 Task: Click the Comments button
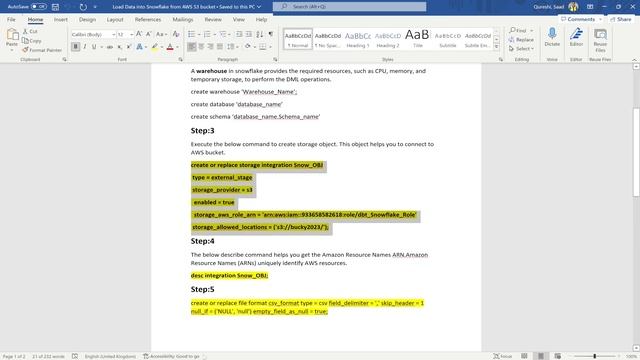pos(580,19)
